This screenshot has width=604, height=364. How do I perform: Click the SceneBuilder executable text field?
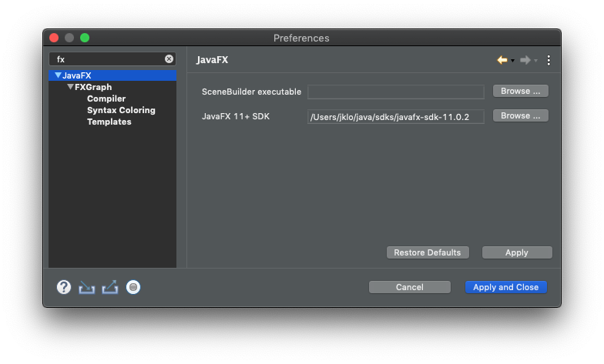395,92
